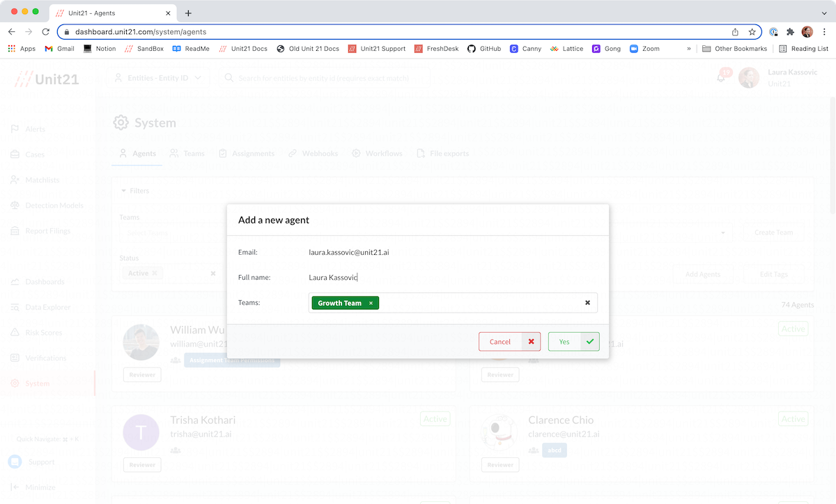Remove the Active status filter chip
The image size is (836, 504).
155,274
